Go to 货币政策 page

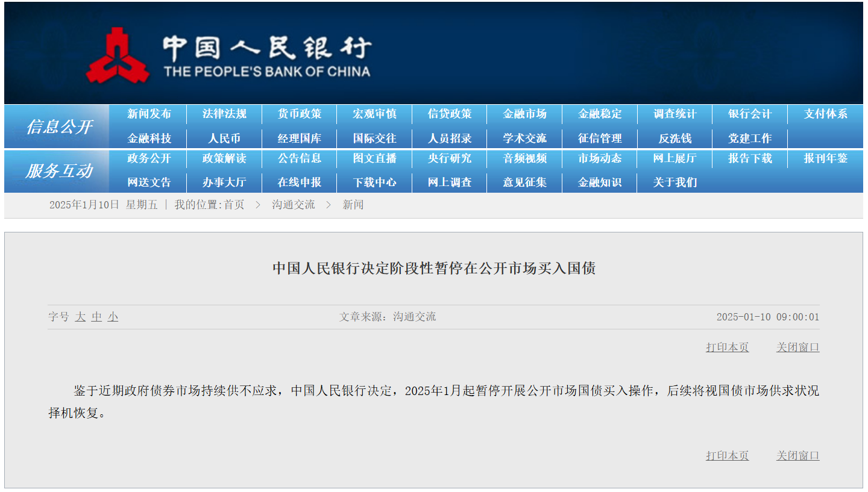(300, 114)
